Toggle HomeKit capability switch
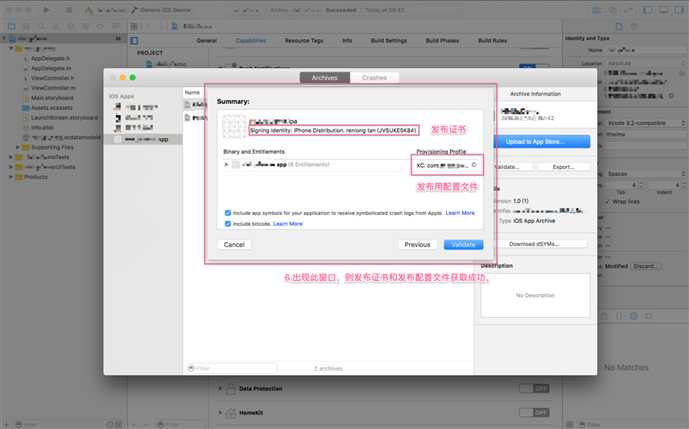The height and width of the screenshot is (429, 689). click(534, 413)
